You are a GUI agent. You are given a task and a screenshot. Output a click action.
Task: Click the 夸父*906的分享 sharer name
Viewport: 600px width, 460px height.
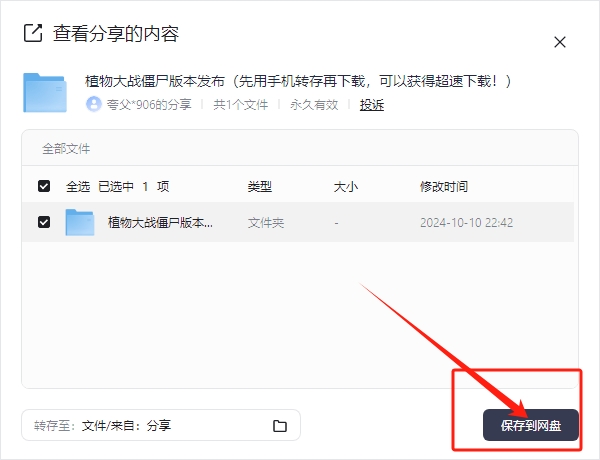coord(148,104)
